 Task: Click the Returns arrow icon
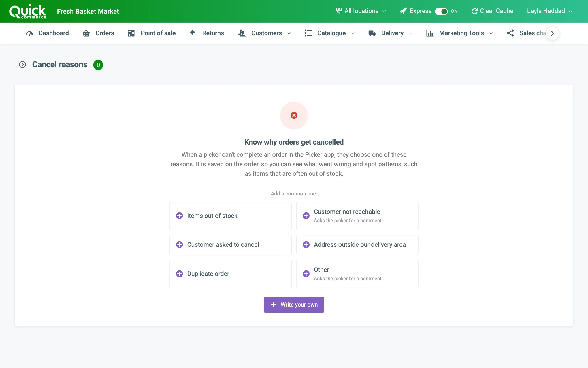193,33
